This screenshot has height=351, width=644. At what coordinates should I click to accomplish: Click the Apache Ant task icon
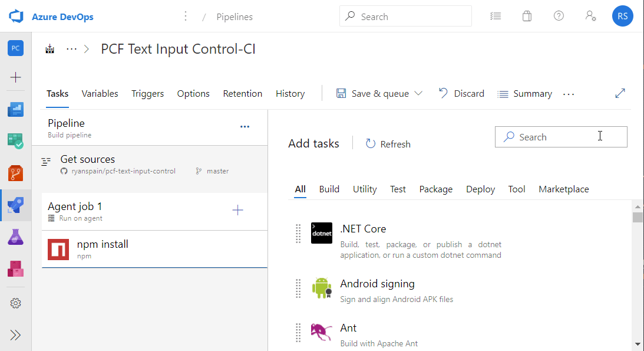[321, 332]
